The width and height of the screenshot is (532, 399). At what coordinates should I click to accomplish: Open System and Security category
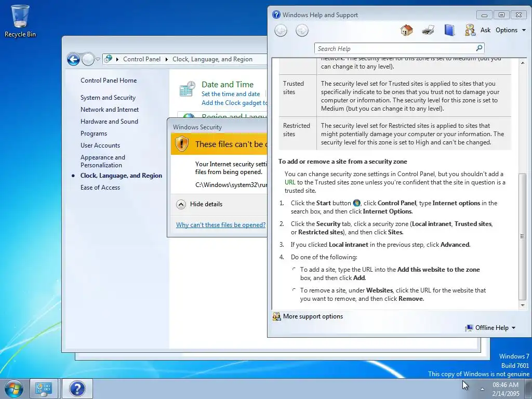pyautogui.click(x=108, y=98)
